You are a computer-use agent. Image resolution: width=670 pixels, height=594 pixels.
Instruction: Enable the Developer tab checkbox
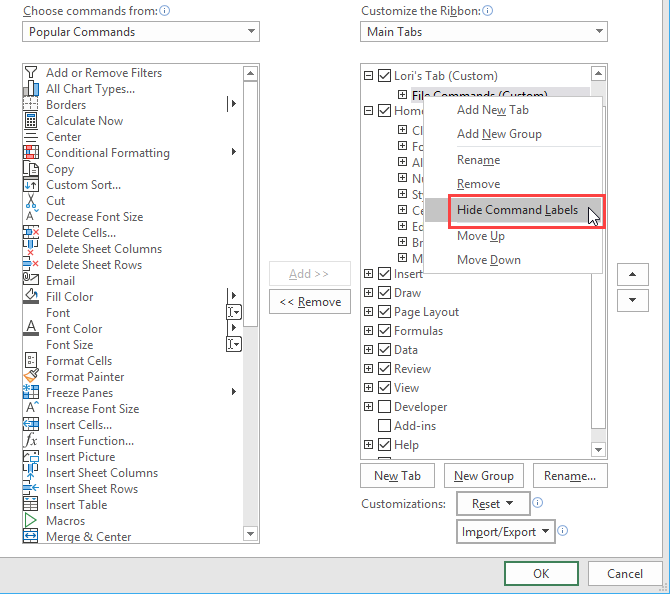pos(384,407)
